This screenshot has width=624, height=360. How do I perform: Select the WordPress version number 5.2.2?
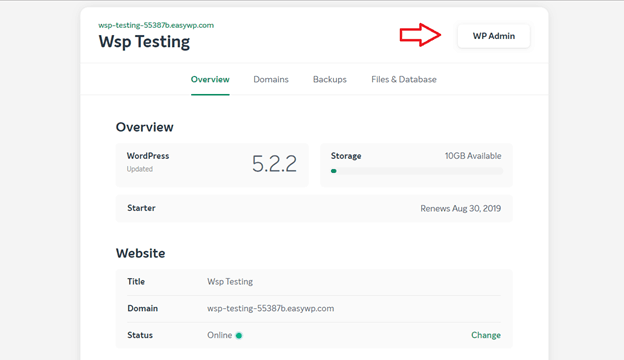275,163
